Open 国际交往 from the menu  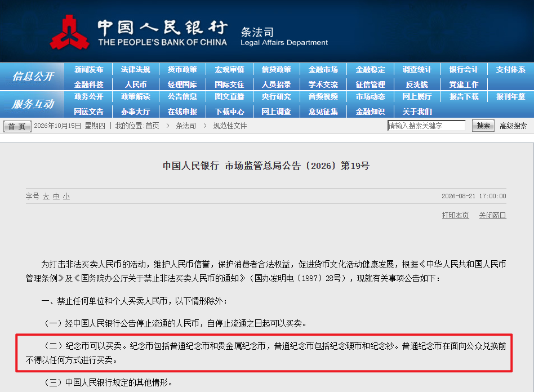(229, 84)
